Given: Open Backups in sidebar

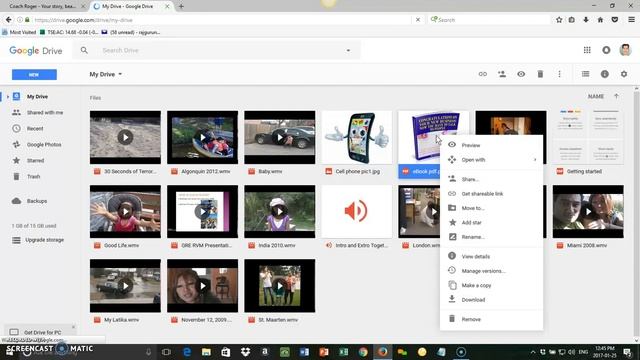Looking at the screenshot, I should [37, 201].
